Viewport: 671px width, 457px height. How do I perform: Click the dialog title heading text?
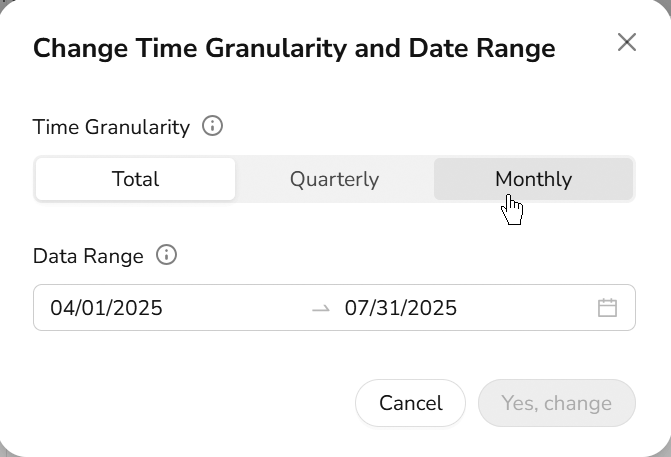tap(294, 48)
